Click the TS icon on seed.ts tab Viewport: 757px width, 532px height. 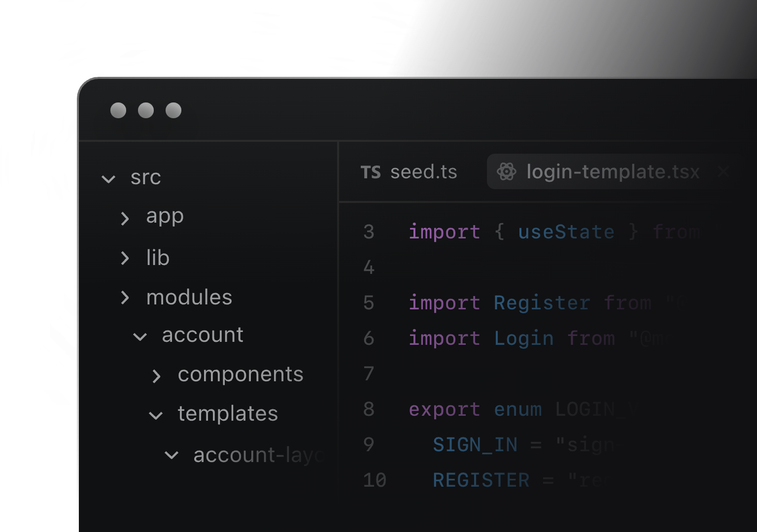(x=371, y=172)
